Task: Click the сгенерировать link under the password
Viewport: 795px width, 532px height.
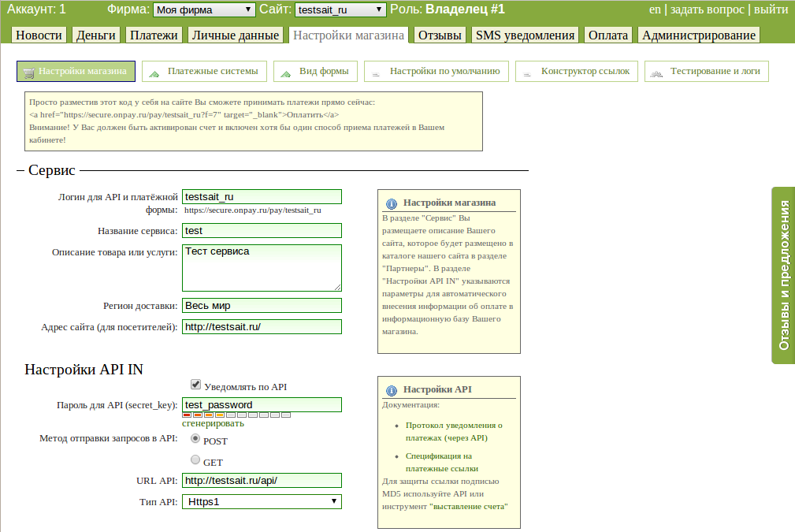Action: pyautogui.click(x=213, y=423)
